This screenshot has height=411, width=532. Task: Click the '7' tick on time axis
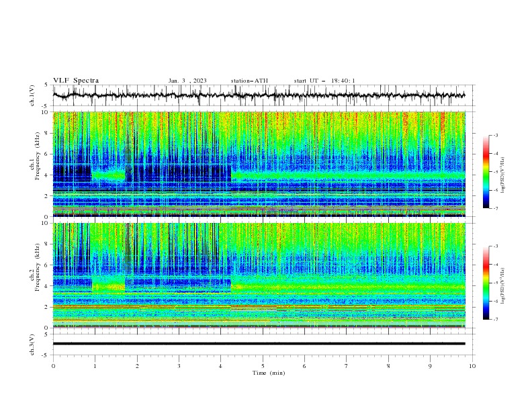click(x=347, y=366)
